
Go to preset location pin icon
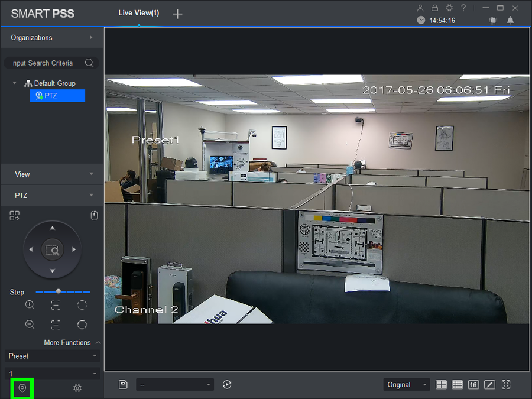[x=22, y=388]
